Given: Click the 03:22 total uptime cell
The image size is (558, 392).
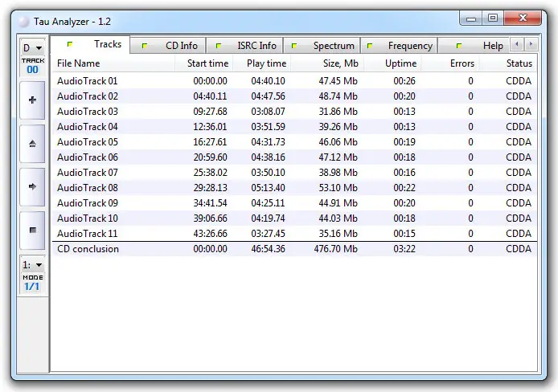Looking at the screenshot, I should pos(404,249).
